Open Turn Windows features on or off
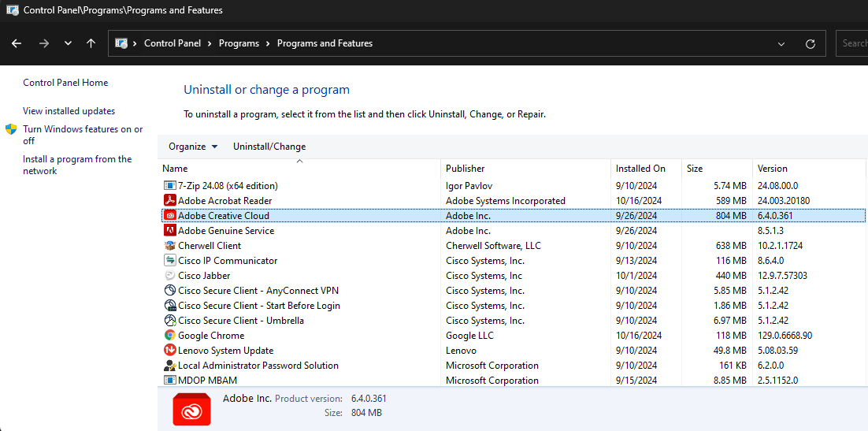The width and height of the screenshot is (868, 431). (83, 135)
